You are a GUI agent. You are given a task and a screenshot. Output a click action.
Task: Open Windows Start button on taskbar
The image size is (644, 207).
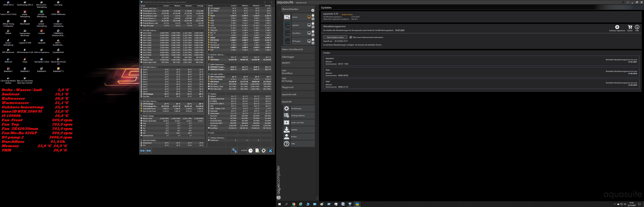click(279, 204)
